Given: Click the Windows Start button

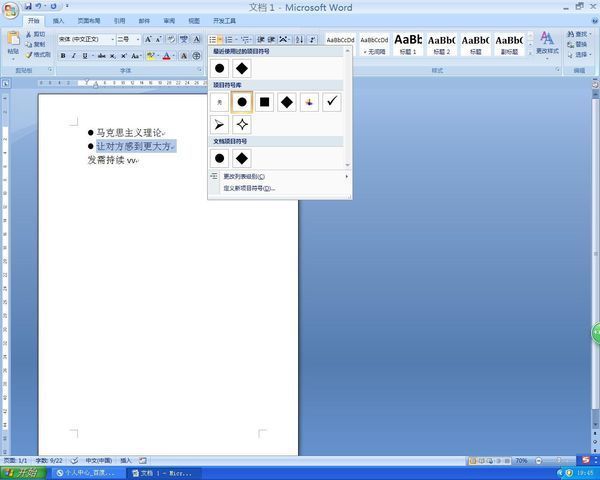Looking at the screenshot, I should click(x=23, y=473).
